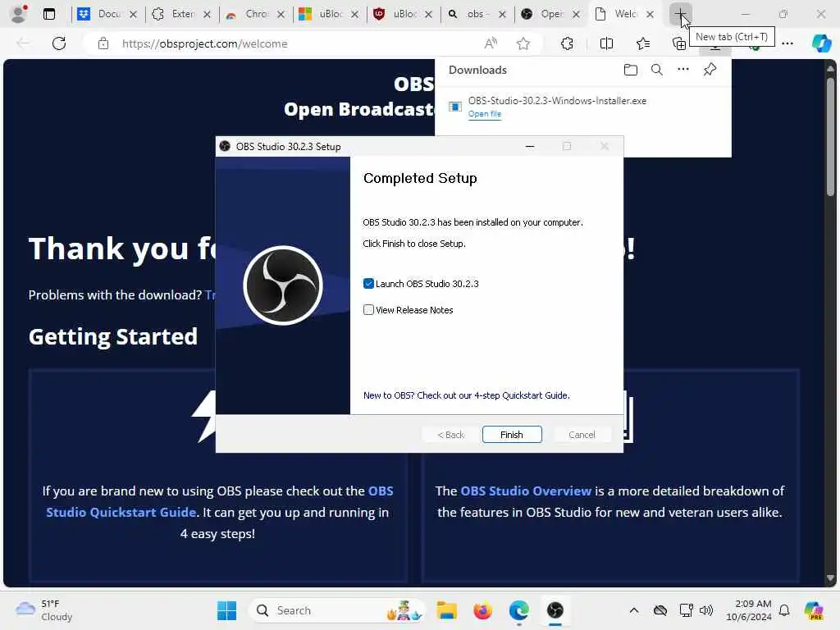The width and height of the screenshot is (840, 630).
Task: Open the Favorites list icon
Action: click(x=643, y=43)
